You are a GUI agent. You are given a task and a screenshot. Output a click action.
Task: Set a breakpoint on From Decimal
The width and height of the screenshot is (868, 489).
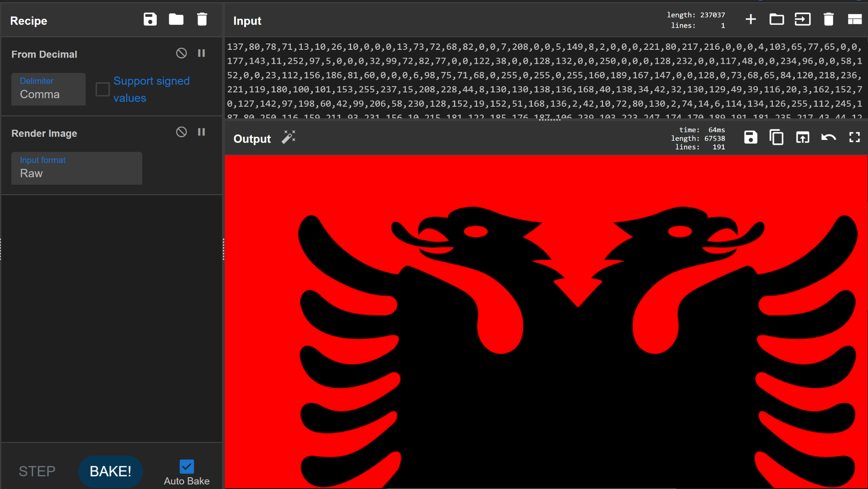point(201,53)
